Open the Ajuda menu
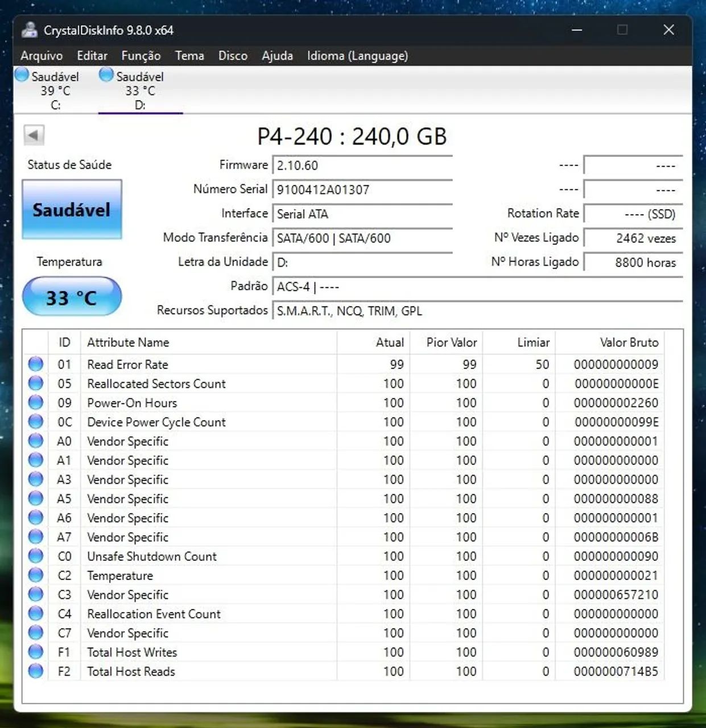The height and width of the screenshot is (728, 706). pyautogui.click(x=277, y=56)
